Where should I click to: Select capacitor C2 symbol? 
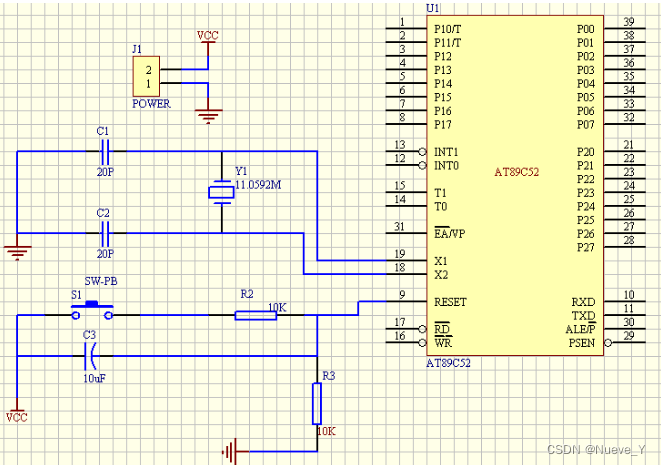coord(105,233)
